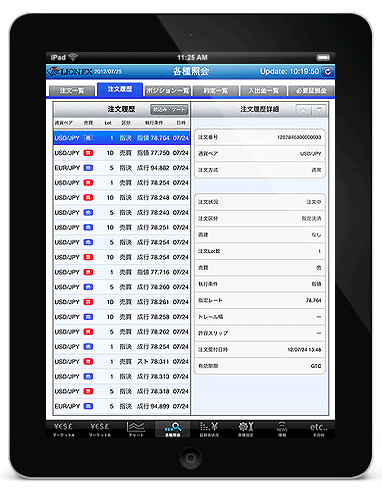382x492 pixels.
Task: Select the EUR/JPY 94.899 order row
Action: pos(122,406)
